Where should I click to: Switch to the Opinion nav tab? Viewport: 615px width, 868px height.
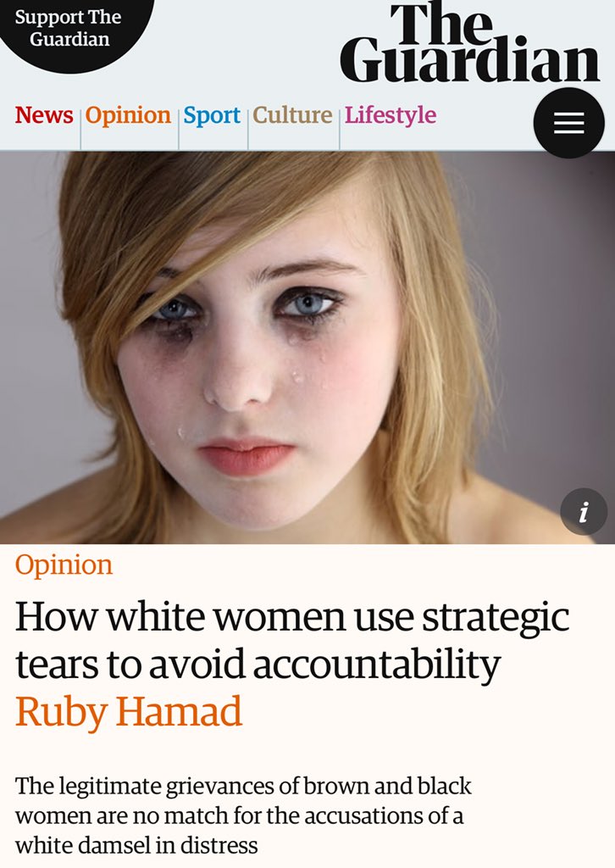click(x=128, y=115)
